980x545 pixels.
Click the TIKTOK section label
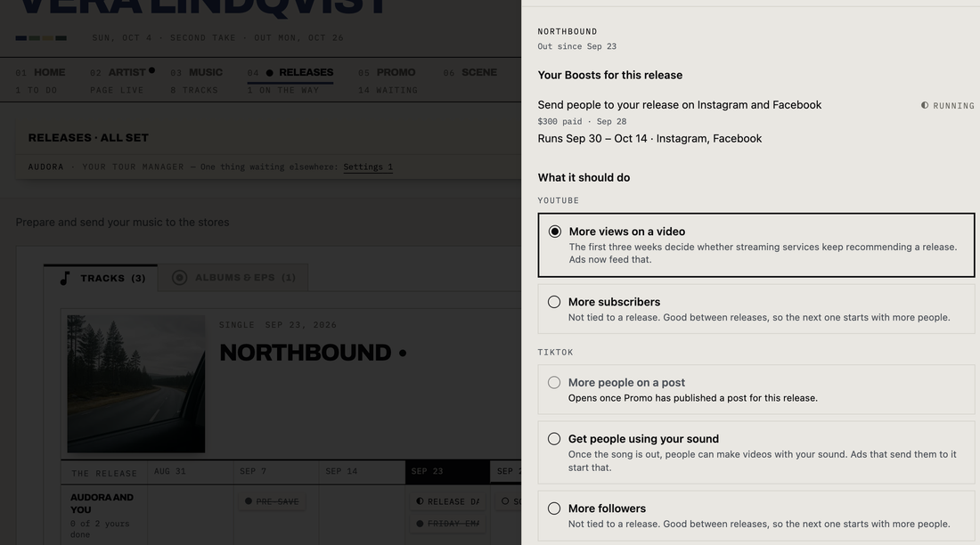click(555, 353)
